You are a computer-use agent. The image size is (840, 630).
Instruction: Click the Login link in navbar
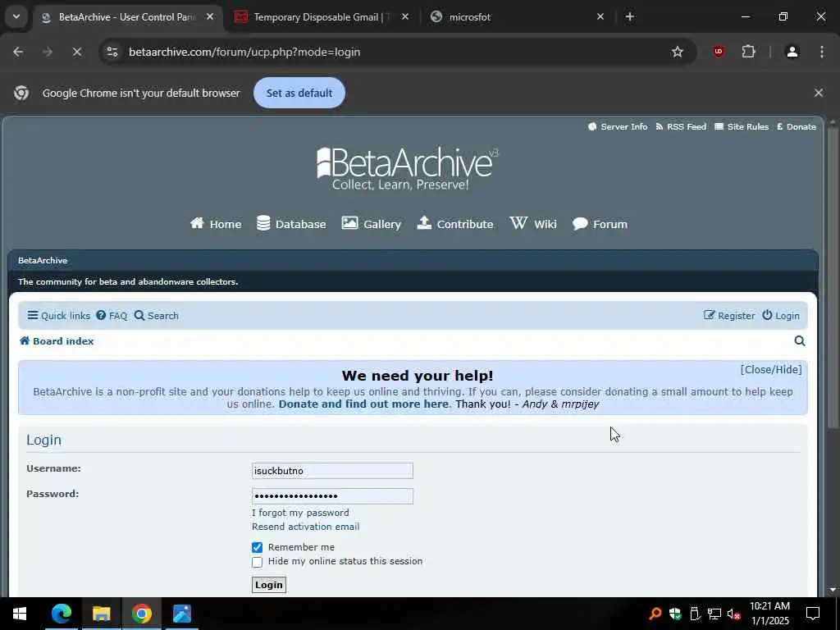(781, 316)
